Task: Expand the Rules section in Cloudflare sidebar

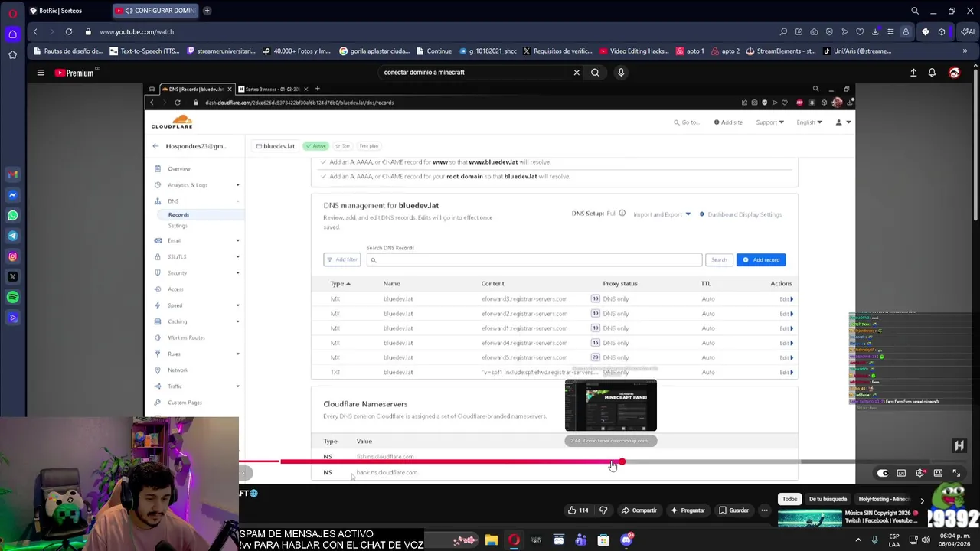Action: (237, 354)
